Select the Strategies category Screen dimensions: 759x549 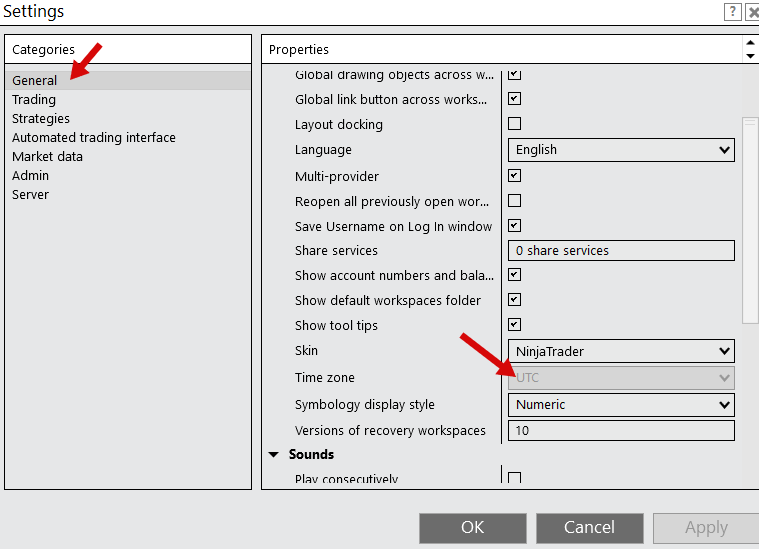click(x=41, y=119)
